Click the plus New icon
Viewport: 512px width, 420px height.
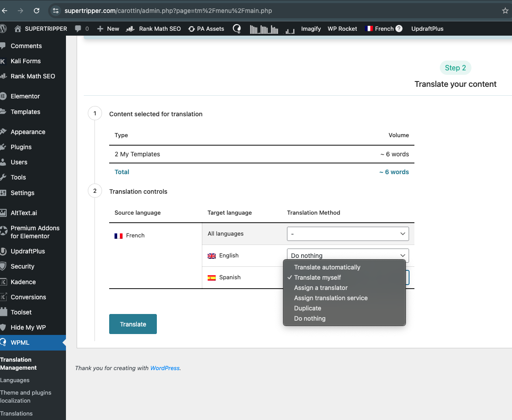click(x=100, y=29)
